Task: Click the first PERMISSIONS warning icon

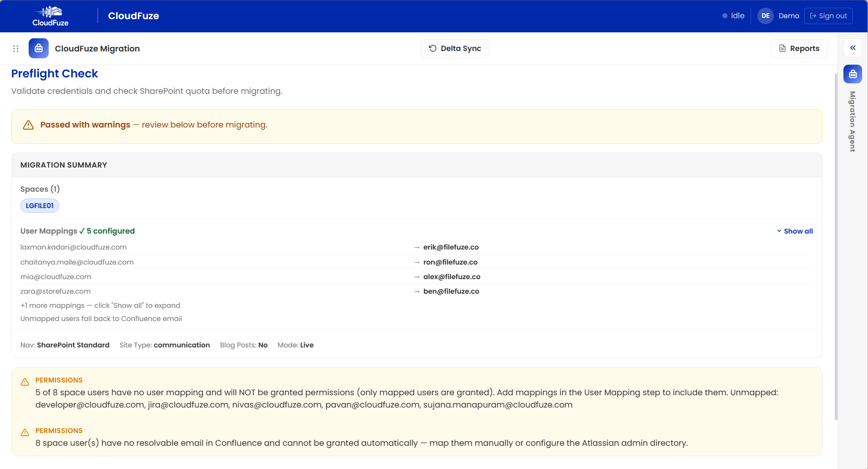Action: tap(25, 382)
